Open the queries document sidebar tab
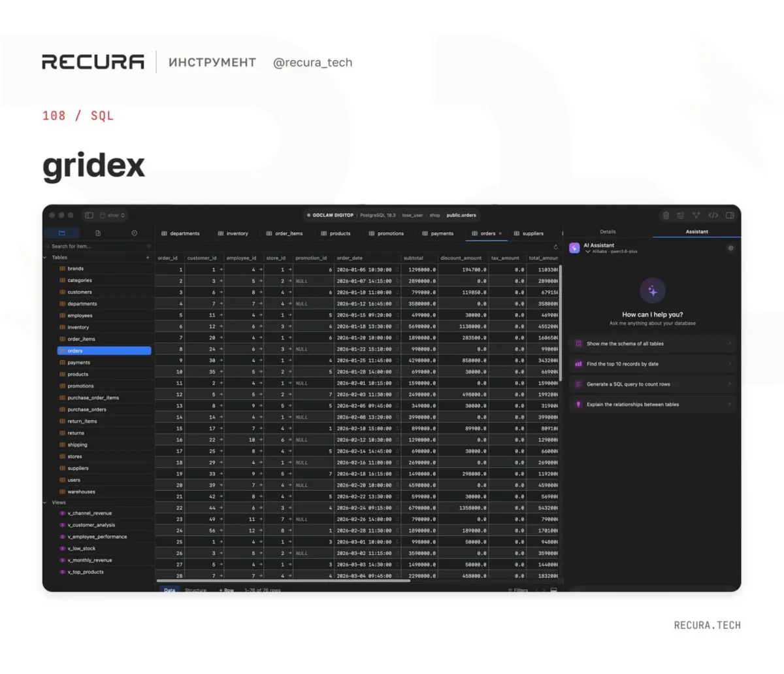784x674 pixels. pos(98,233)
